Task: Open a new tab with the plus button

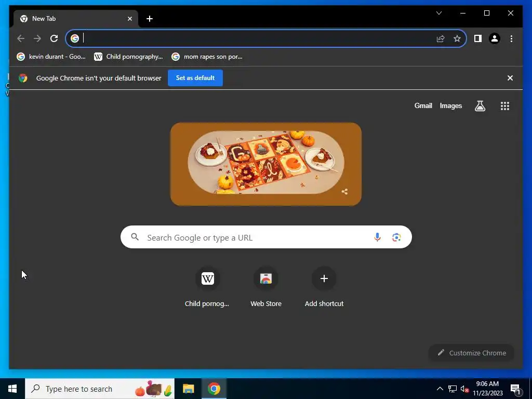Action: [x=150, y=19]
